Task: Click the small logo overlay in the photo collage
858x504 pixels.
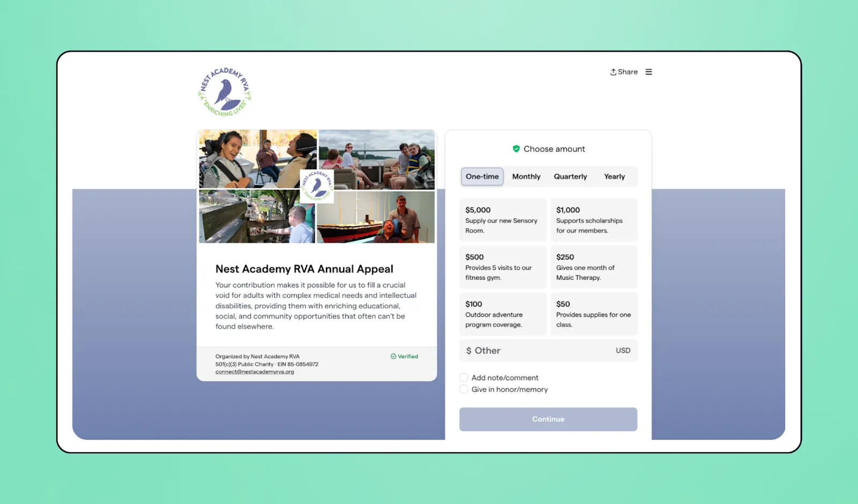Action: coord(317,187)
